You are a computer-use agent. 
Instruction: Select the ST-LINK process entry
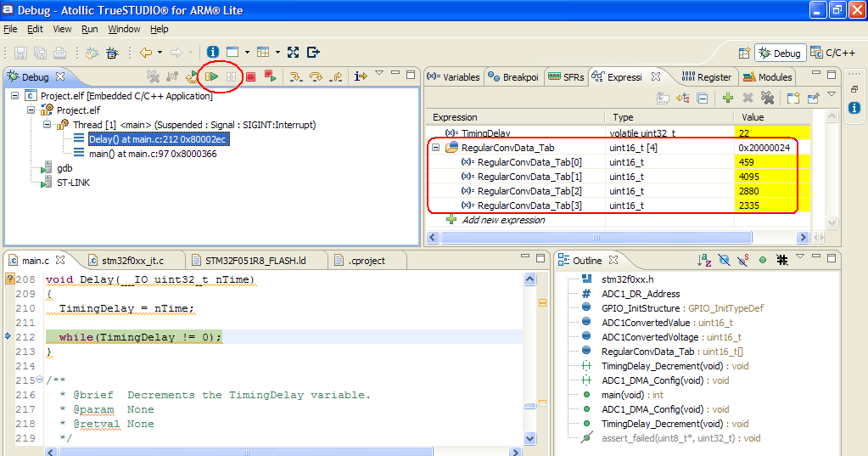[x=73, y=183]
